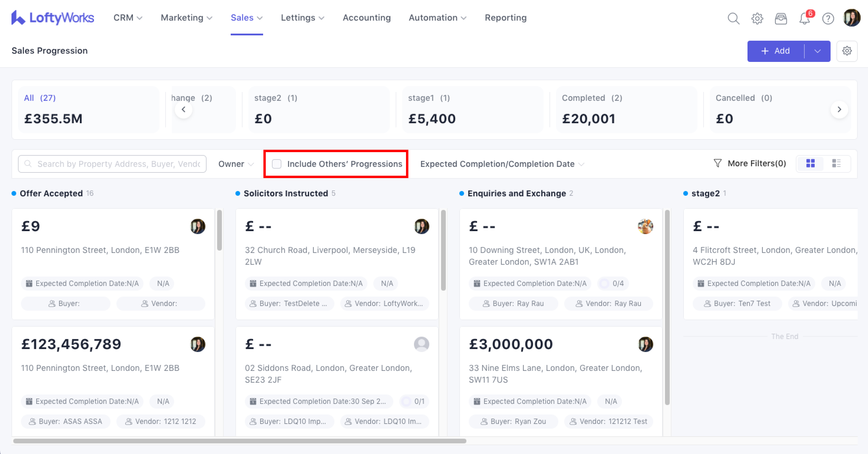Image resolution: width=868 pixels, height=454 pixels.
Task: Enable Include Others' Progressions checkbox
Action: tap(277, 164)
